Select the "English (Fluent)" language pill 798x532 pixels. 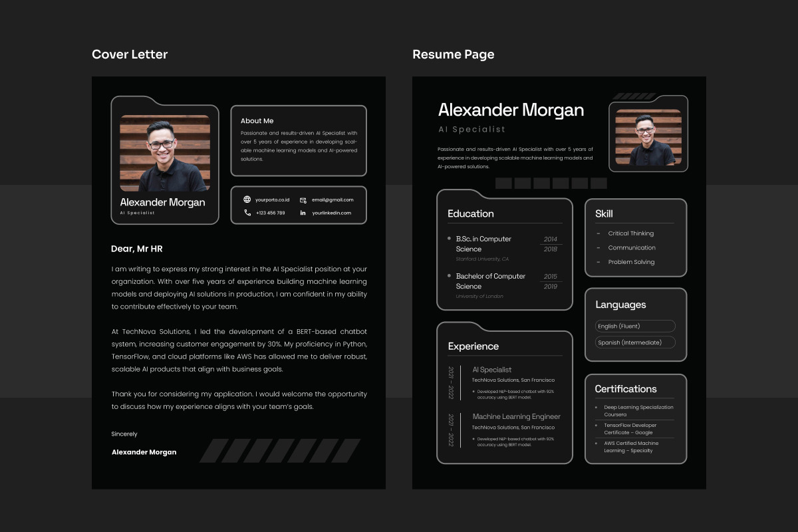(x=635, y=326)
